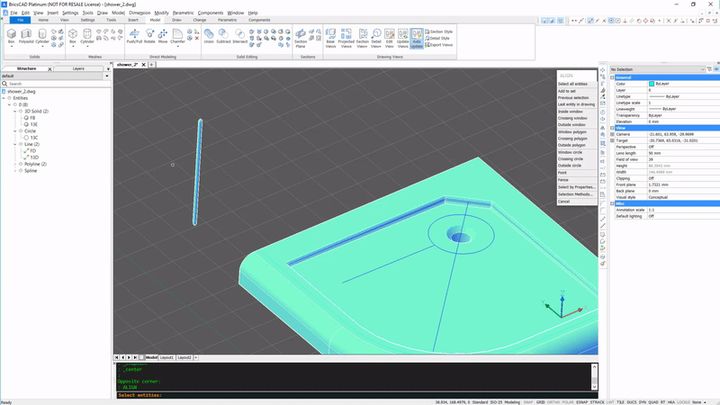This screenshot has width=720, height=405.
Task: Click the Chamfer tool icon
Action: (178, 36)
